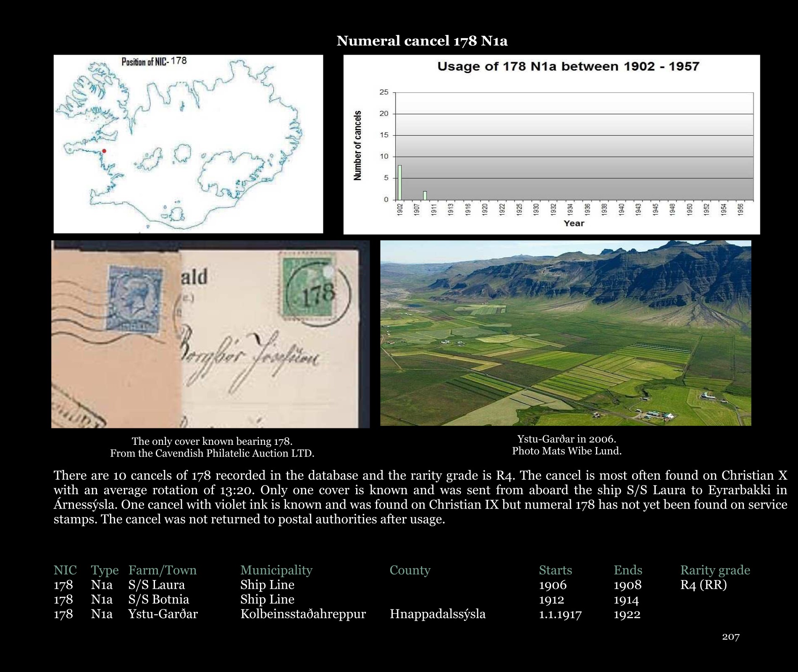Image resolution: width=798 pixels, height=672 pixels.
Task: Open the Ystu-Garðar aerial landscape photo
Action: pyautogui.click(x=565, y=333)
